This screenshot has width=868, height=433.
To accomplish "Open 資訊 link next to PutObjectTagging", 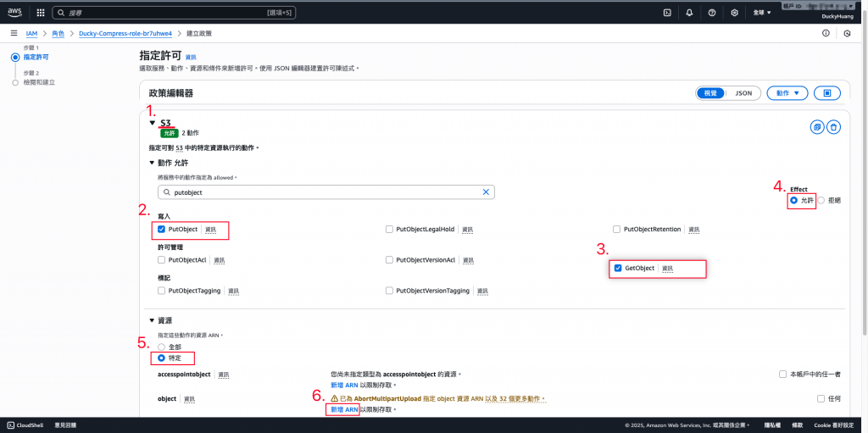I will (233, 290).
